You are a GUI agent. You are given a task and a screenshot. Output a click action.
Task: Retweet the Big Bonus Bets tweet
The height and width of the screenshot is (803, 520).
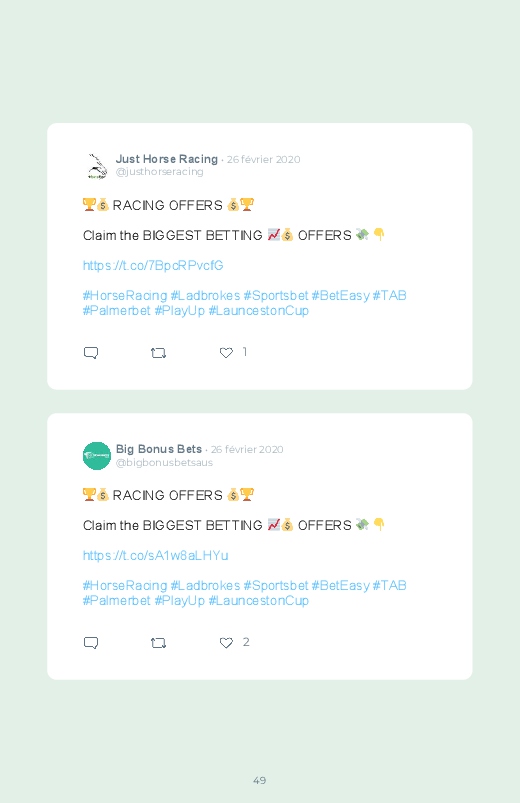[x=158, y=643]
